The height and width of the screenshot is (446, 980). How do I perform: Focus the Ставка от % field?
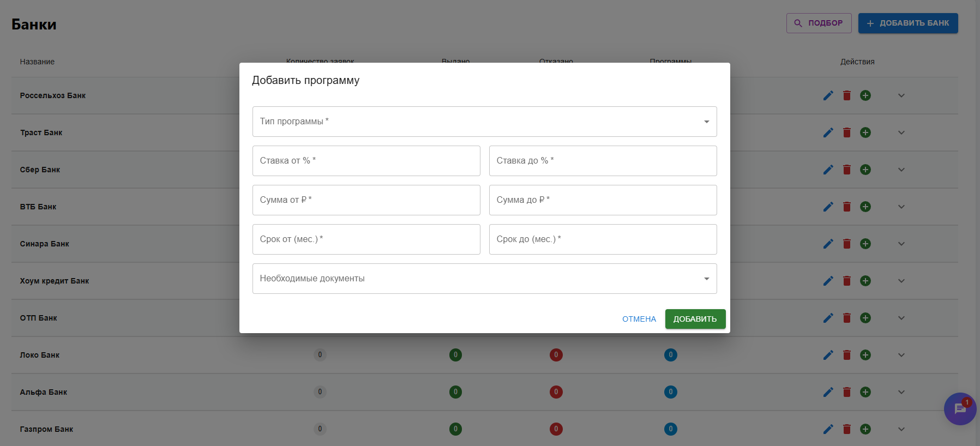click(366, 161)
